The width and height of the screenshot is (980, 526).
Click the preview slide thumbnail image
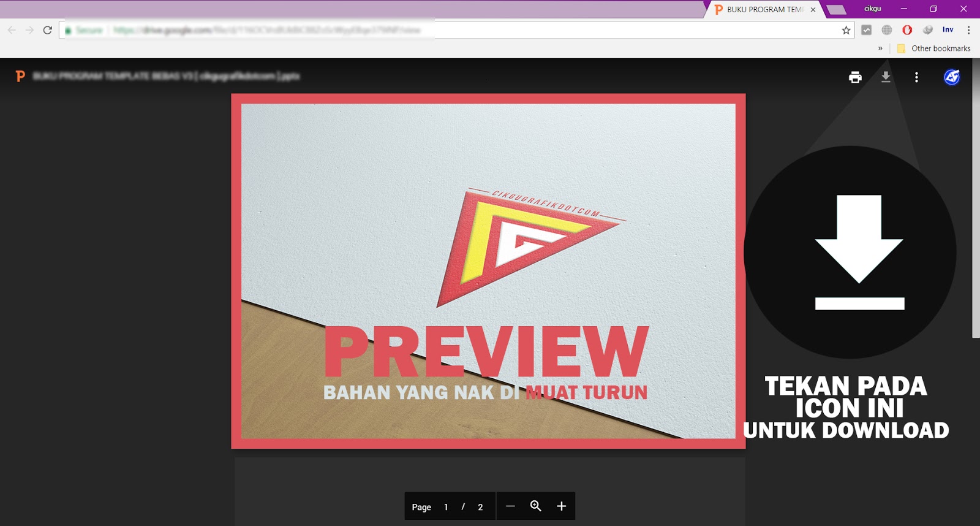[488, 271]
